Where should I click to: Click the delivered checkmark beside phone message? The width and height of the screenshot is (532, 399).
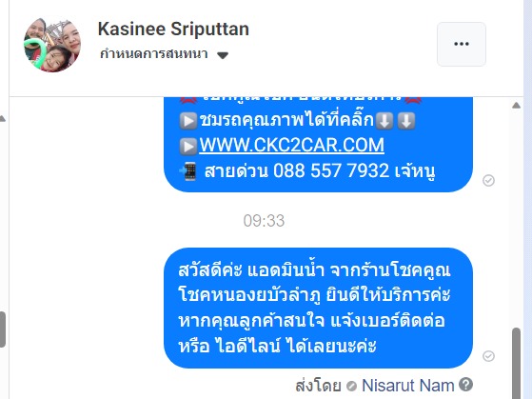[x=488, y=180]
